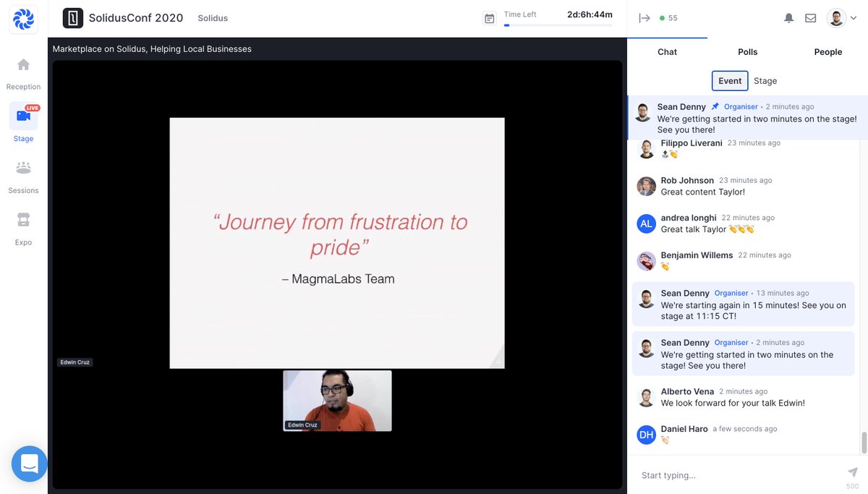
Task: Click the SolidusConf event logo
Action: [73, 18]
